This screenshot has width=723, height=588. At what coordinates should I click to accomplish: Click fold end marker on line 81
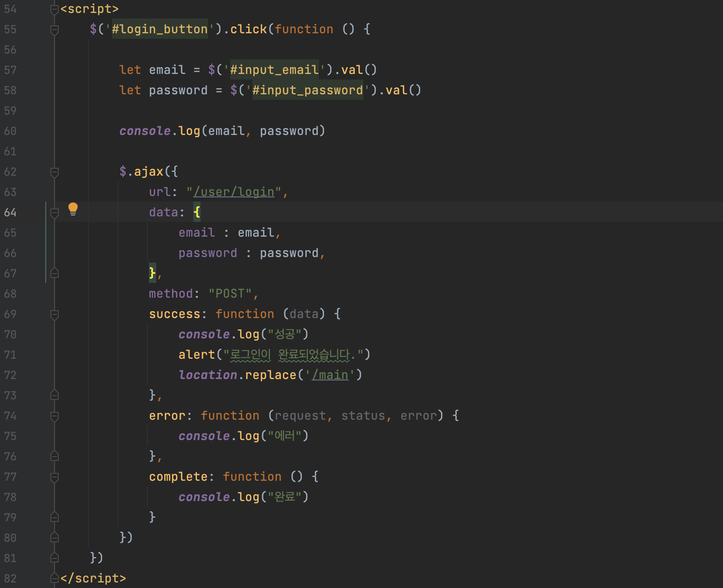point(55,558)
